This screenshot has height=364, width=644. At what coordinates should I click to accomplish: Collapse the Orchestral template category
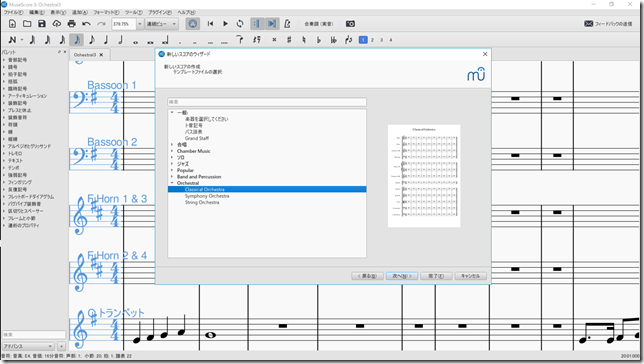(172, 183)
